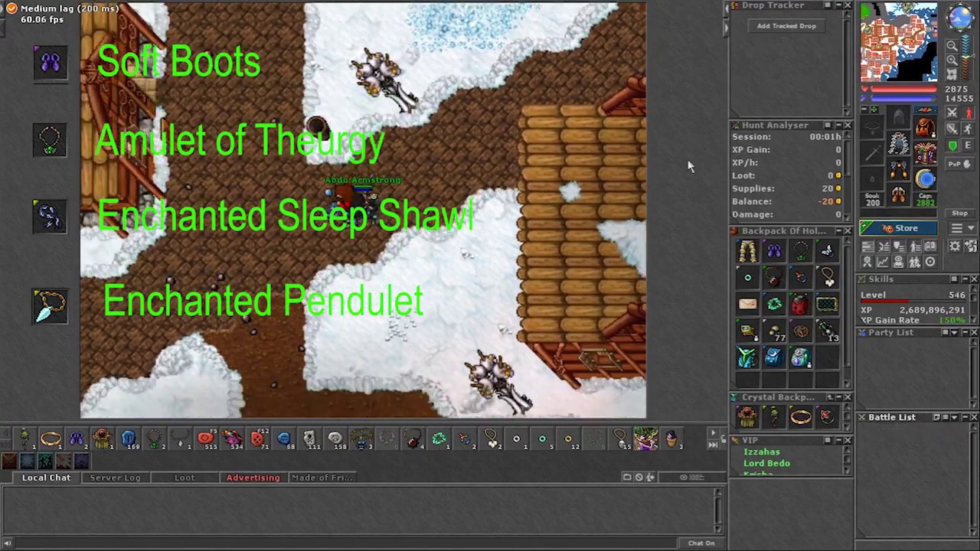Switch to Local Chat tab
The height and width of the screenshot is (551, 980).
pyautogui.click(x=46, y=478)
